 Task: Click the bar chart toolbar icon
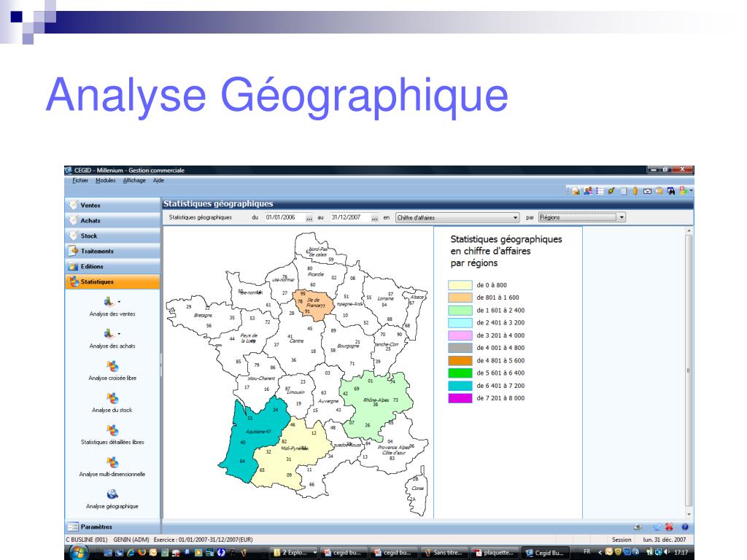coord(576,191)
